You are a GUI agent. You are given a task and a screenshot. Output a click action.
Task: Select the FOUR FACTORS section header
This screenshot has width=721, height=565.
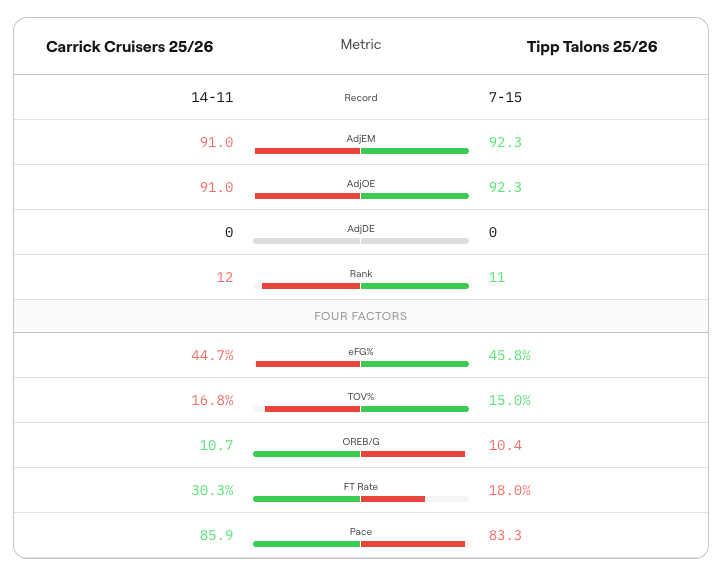pos(361,316)
